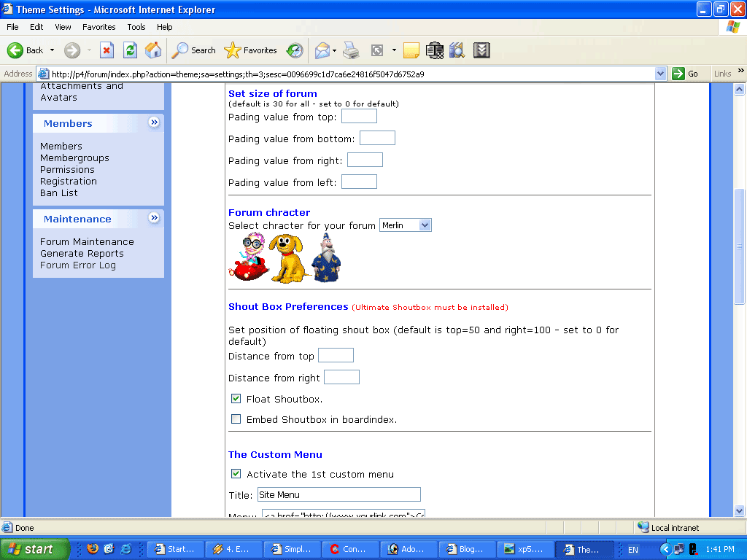Open the Membergroups link
Viewport: 747px width, 560px height.
click(75, 157)
